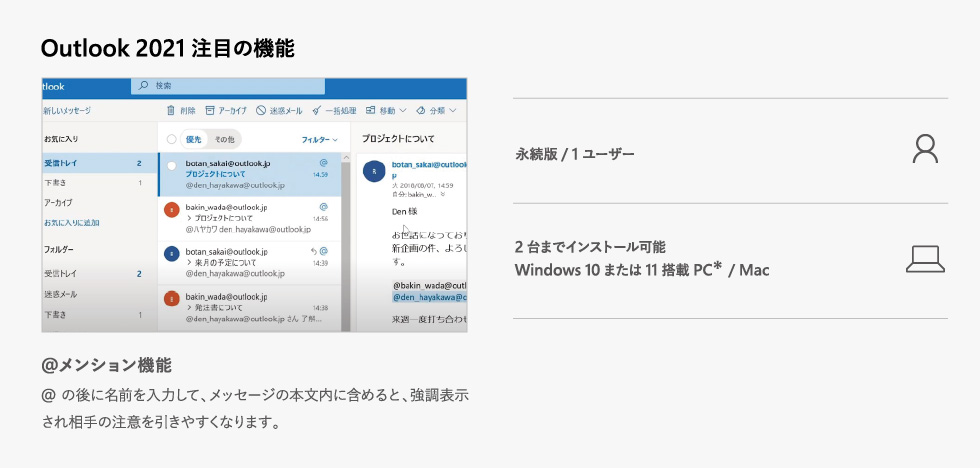980x468 pixels.
Task: Click the フォルダー section header
Action: (x=59, y=249)
